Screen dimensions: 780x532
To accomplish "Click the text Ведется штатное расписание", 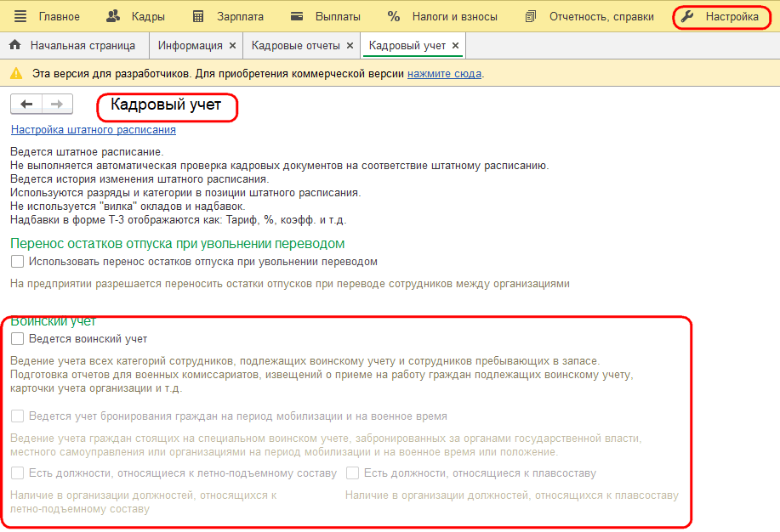I will click(x=87, y=151).
